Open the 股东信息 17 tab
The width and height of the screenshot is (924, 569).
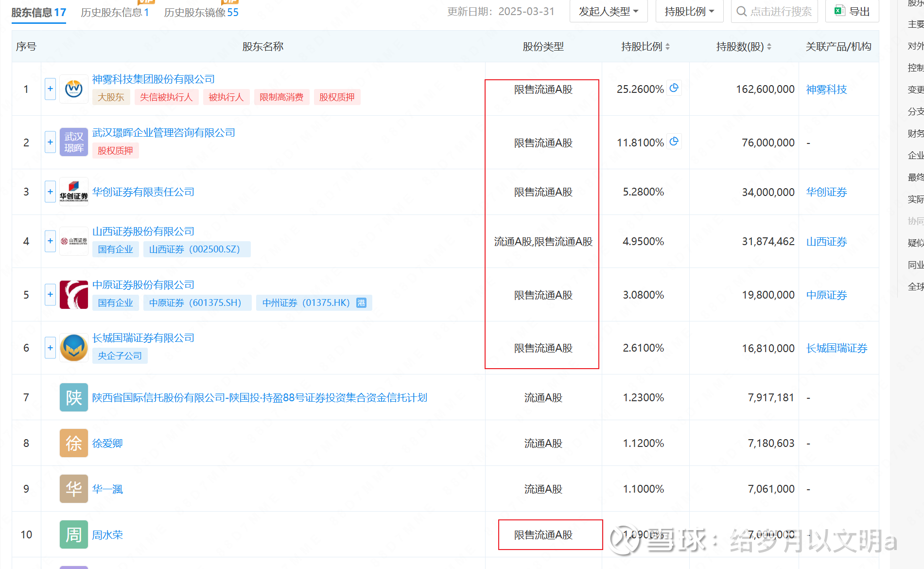tap(39, 12)
